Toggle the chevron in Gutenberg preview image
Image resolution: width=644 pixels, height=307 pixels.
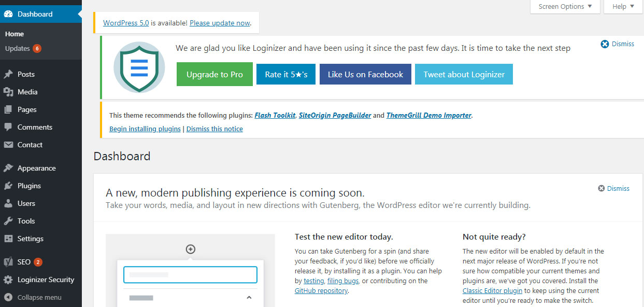pos(249,297)
